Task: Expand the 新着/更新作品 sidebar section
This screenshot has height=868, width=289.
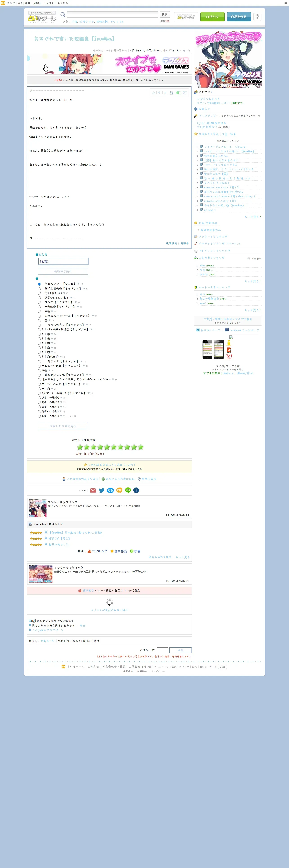Action: point(208,223)
